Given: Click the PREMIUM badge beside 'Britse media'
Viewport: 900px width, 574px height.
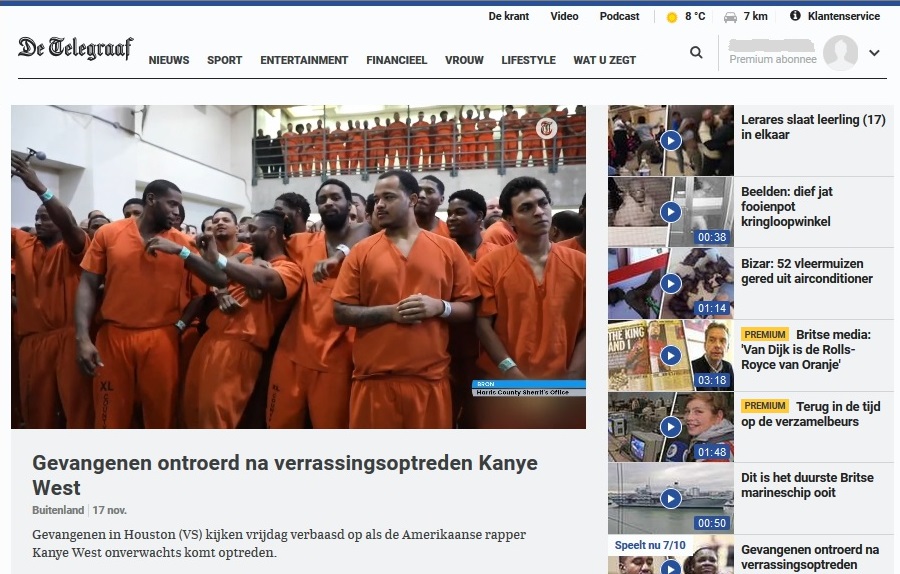Looking at the screenshot, I should tap(765, 335).
